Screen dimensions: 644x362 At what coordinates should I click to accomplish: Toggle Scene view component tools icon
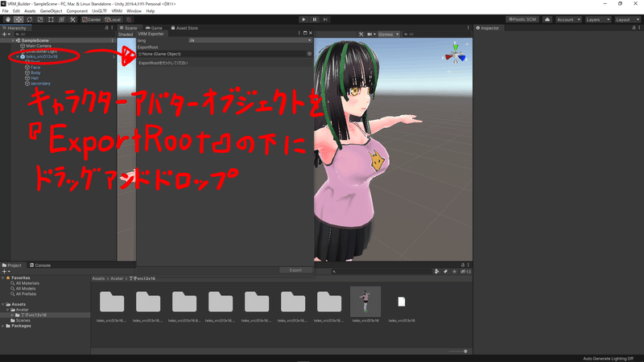(x=361, y=35)
